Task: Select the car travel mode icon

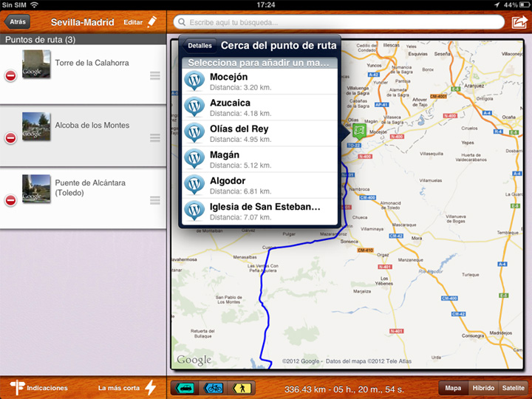Action: [x=185, y=388]
